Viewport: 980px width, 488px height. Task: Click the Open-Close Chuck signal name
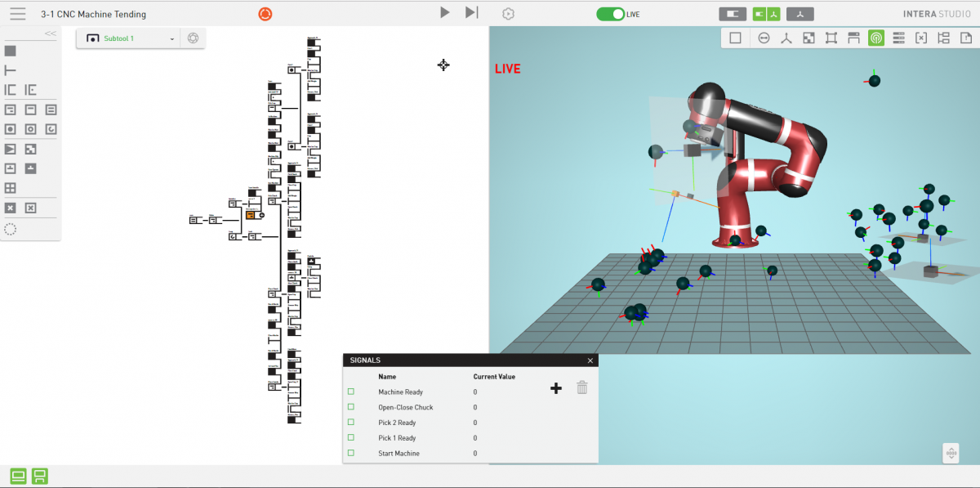tap(405, 407)
